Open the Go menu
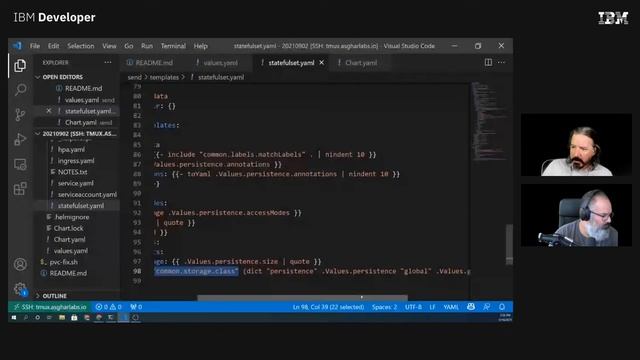640x360 pixels. 129,46
